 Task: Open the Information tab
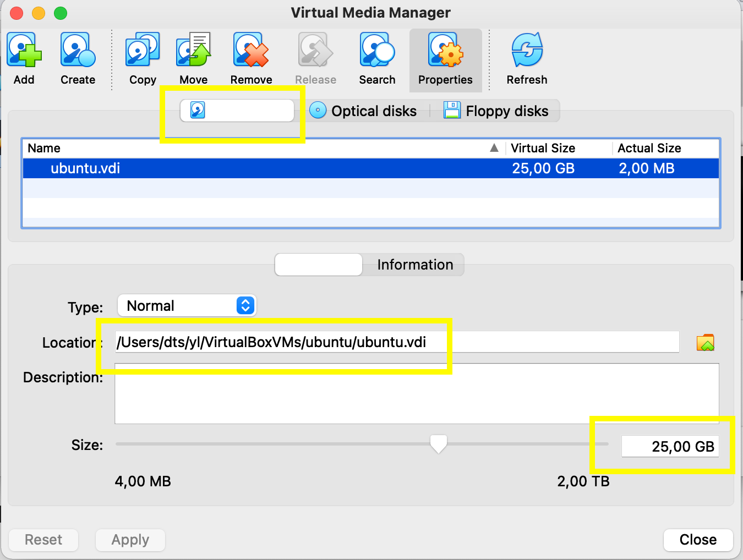click(413, 265)
